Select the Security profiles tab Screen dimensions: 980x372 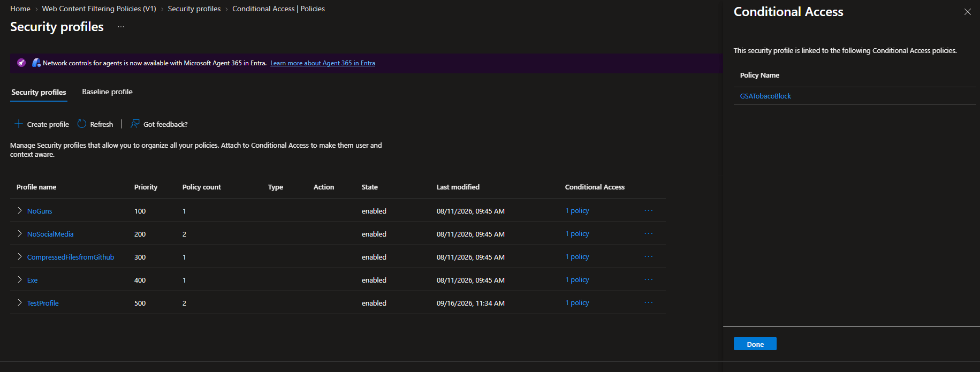click(39, 92)
